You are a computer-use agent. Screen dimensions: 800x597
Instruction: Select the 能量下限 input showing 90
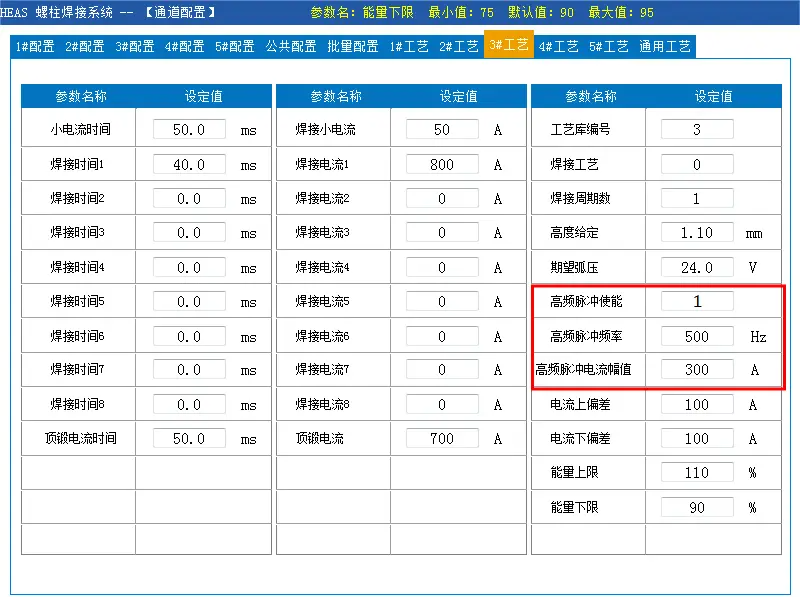[x=697, y=507]
